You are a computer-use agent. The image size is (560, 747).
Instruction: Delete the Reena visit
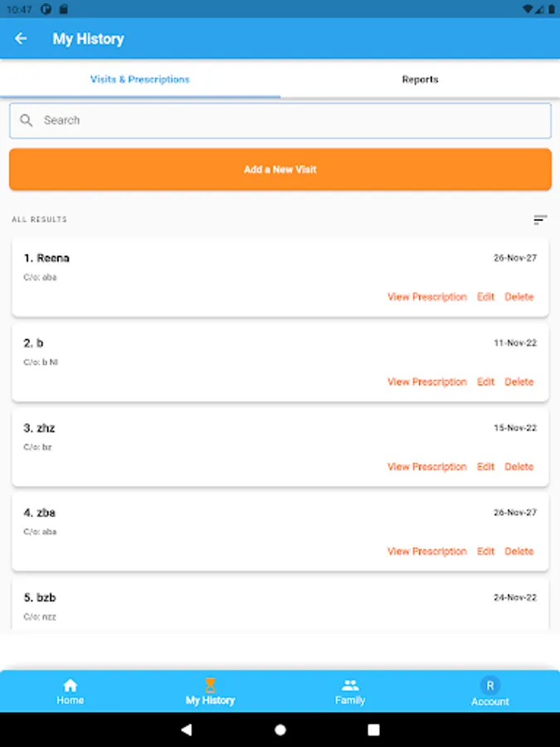(x=519, y=297)
